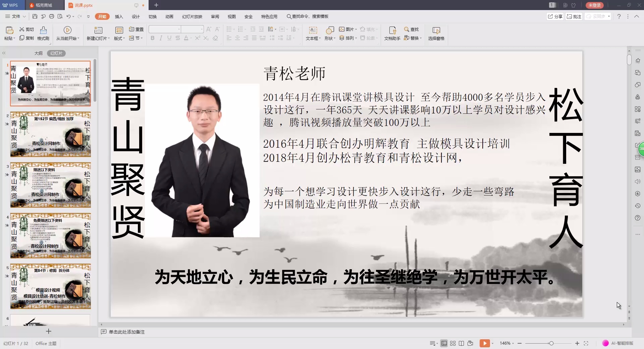The image size is (644, 349).
Task: Toggle underline formatting
Action: coord(169,38)
